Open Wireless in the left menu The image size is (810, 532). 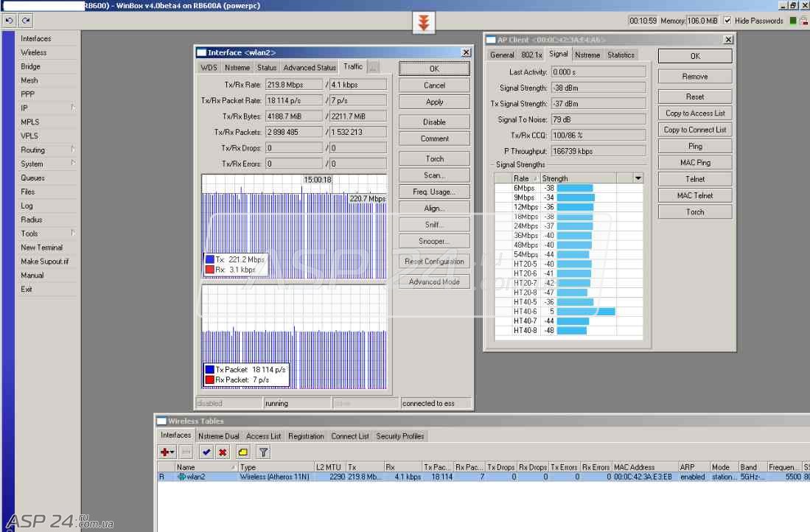(34, 52)
